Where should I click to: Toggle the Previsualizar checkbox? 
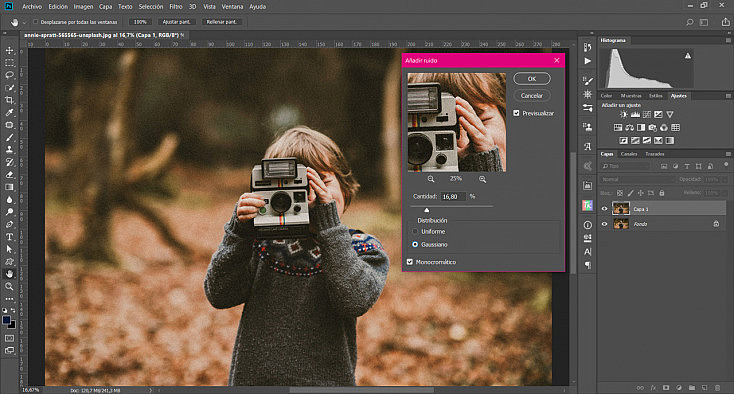click(516, 113)
